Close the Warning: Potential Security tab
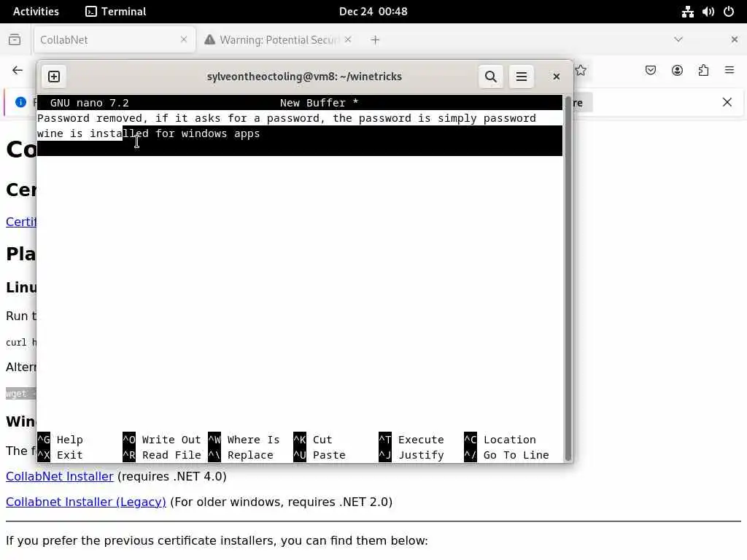 pyautogui.click(x=348, y=39)
